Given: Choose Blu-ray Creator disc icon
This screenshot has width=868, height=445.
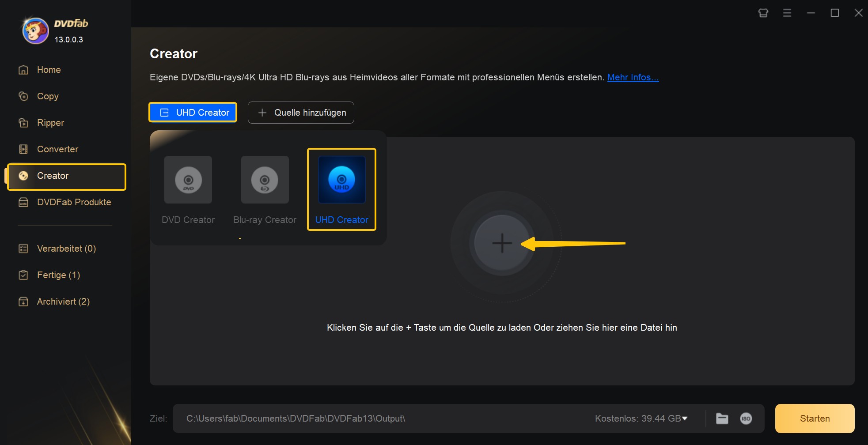Looking at the screenshot, I should [x=265, y=180].
